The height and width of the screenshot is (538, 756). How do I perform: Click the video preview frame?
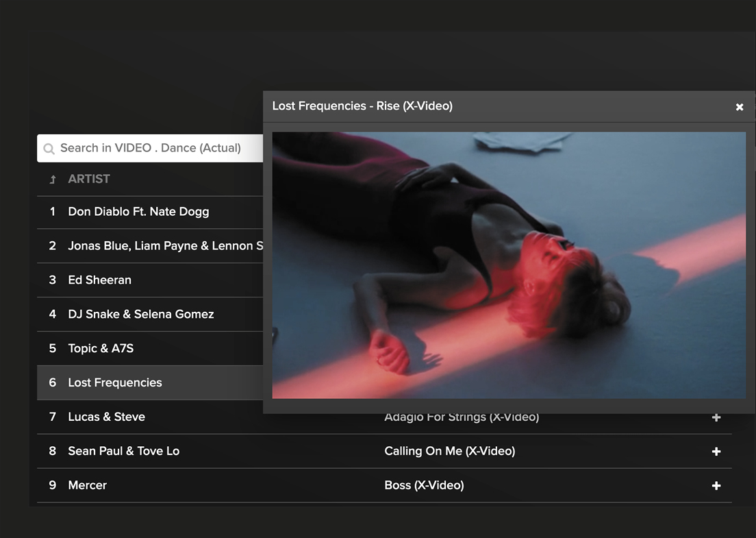(x=509, y=265)
